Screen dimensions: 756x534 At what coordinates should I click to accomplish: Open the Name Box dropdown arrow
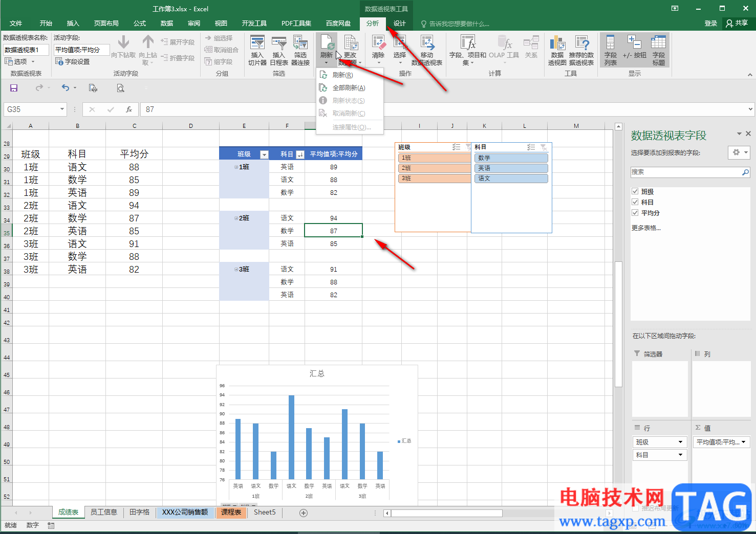click(x=62, y=109)
